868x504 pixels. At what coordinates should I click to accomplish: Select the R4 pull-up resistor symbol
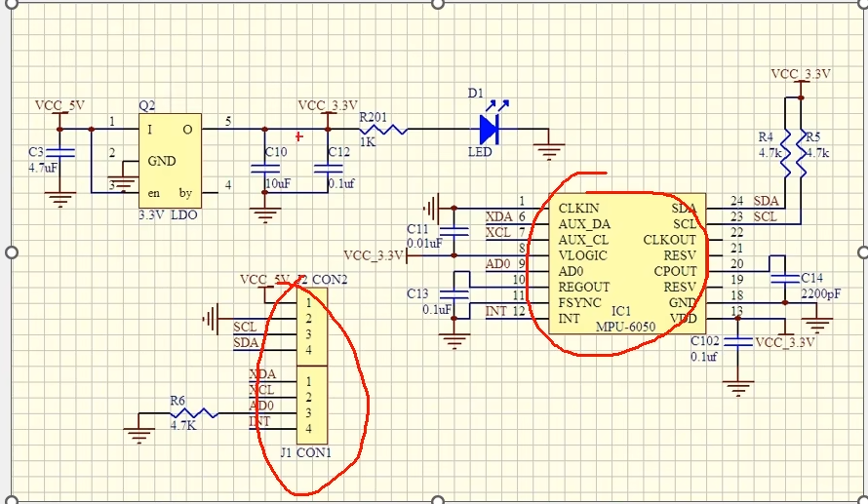point(785,154)
